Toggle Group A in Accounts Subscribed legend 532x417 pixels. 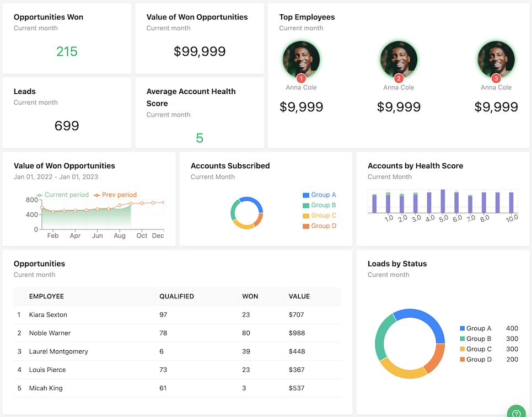point(319,195)
